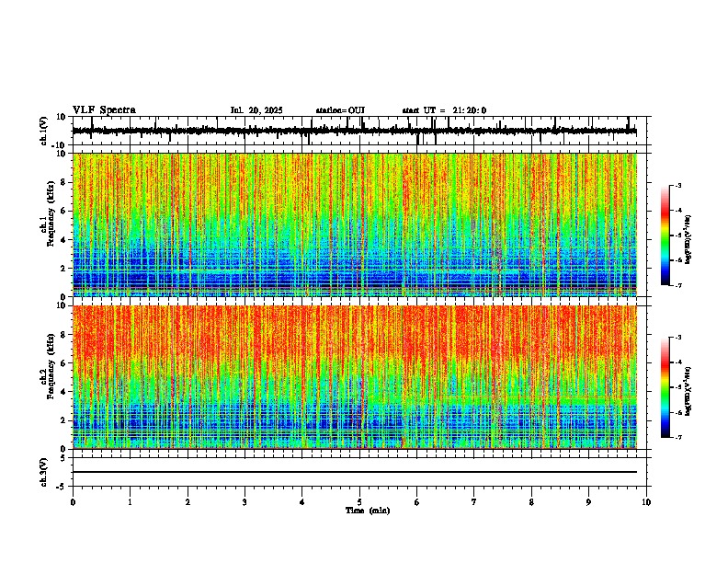Click time axis tick label '1'

point(130,502)
